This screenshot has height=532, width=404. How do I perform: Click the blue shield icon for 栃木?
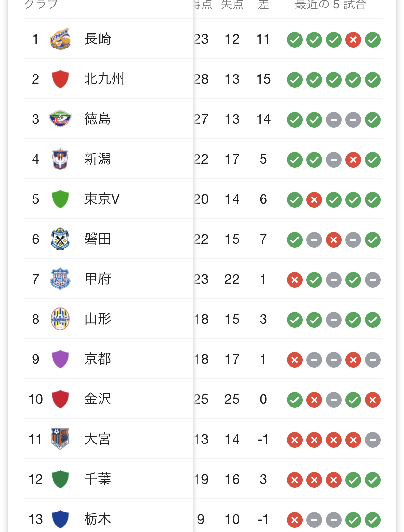(x=60, y=519)
